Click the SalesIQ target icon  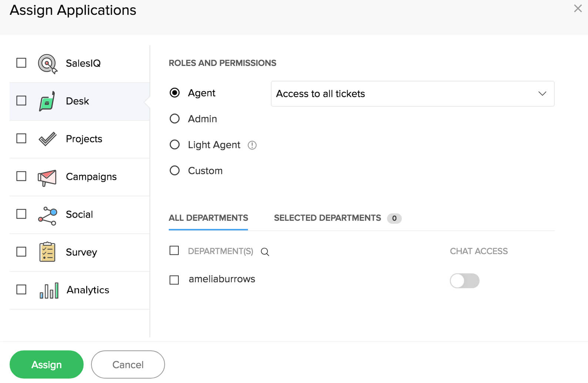point(48,64)
